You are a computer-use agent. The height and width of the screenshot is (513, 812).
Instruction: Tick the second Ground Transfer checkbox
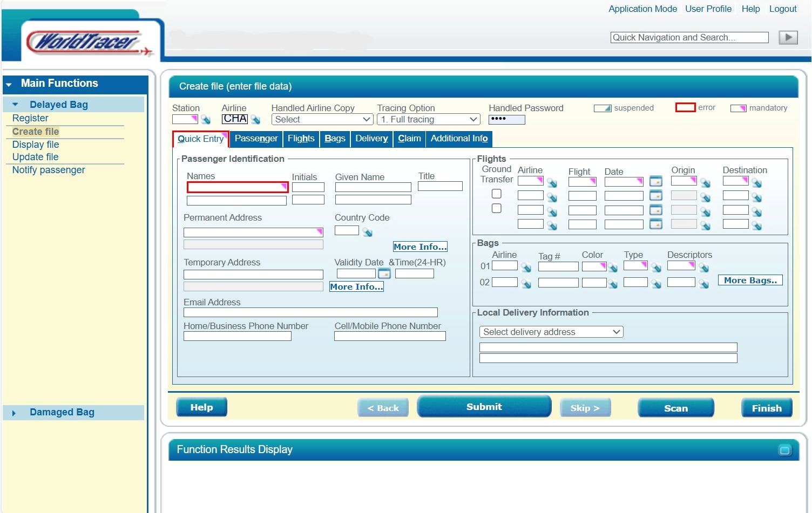[497, 208]
